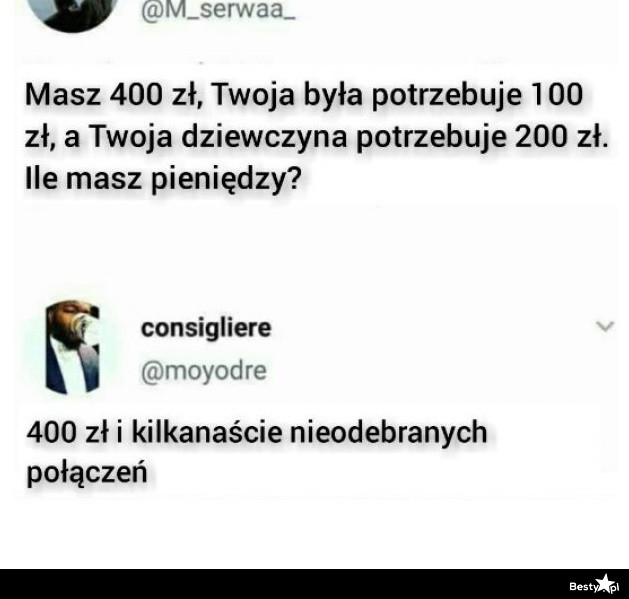Click the star in Besty.pl logo
This screenshot has width=629, height=599.
604,583
